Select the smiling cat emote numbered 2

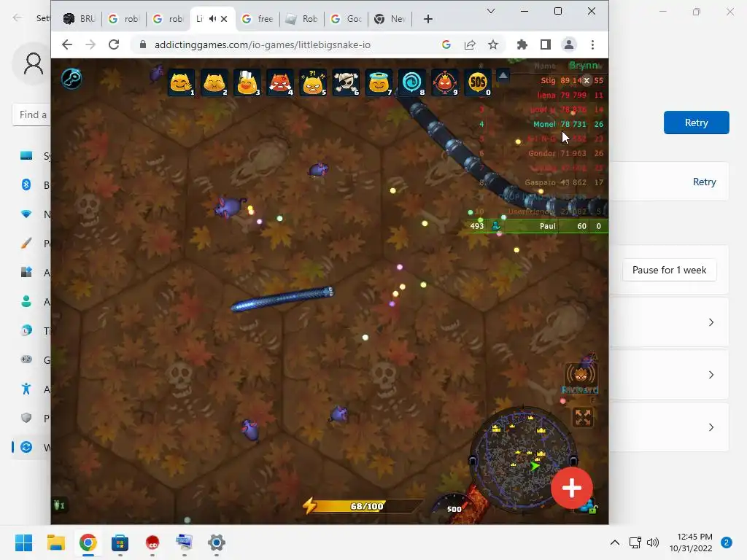(x=214, y=83)
